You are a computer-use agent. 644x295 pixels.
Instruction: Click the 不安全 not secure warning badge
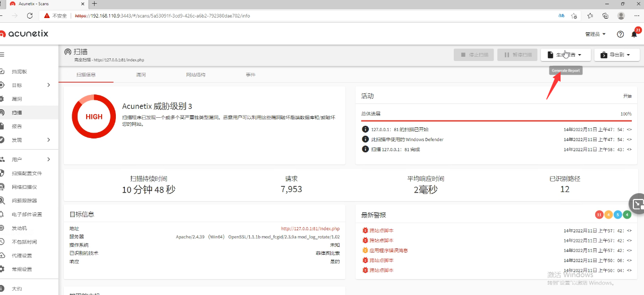click(56, 16)
